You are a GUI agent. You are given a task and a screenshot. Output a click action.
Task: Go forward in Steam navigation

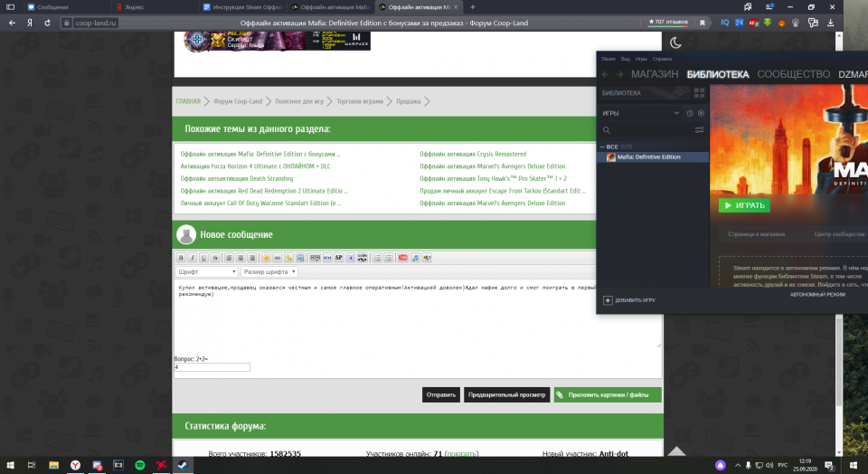(619, 74)
